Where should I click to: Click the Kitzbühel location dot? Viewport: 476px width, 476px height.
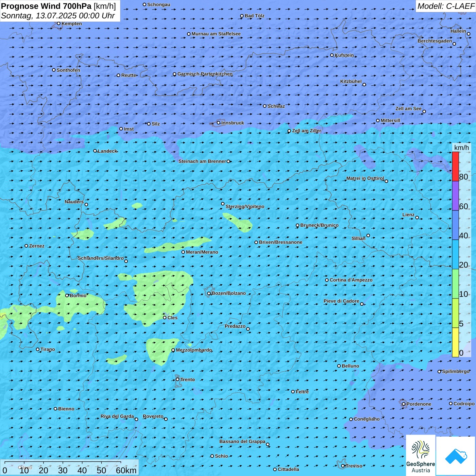coord(364,85)
